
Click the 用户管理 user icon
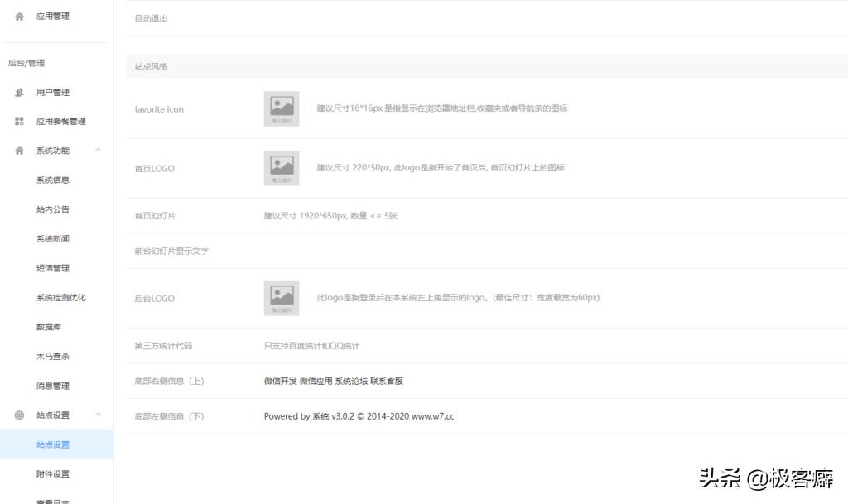20,93
